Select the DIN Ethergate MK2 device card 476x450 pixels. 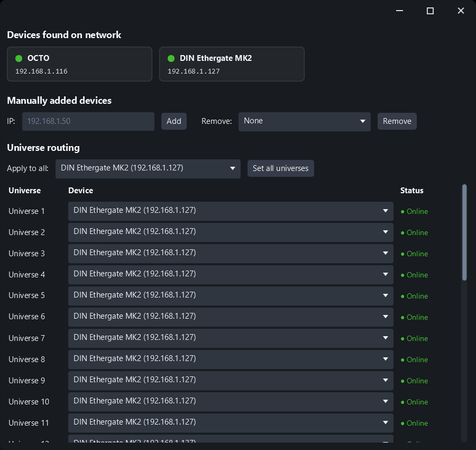coord(232,64)
